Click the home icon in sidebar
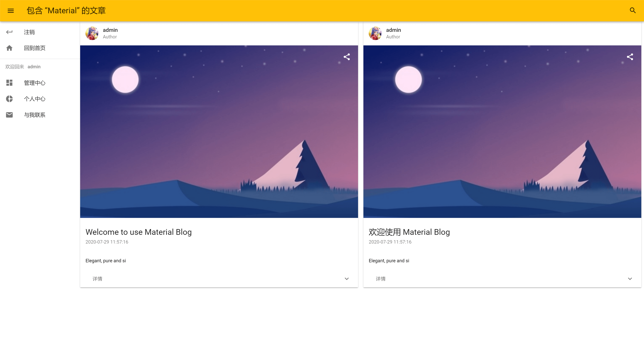Image resolution: width=644 pixels, height=362 pixels. 9,48
